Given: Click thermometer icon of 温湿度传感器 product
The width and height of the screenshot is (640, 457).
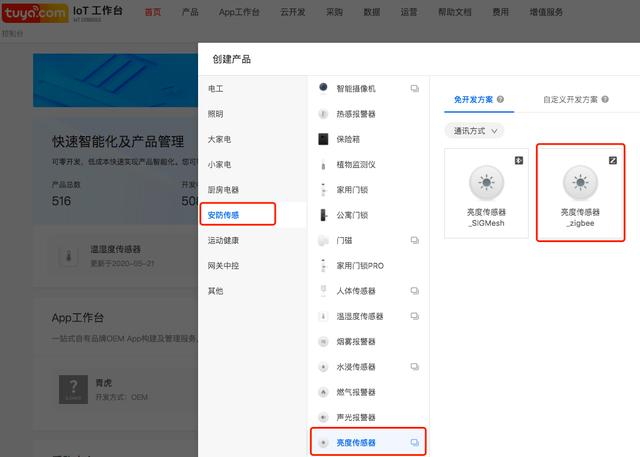Looking at the screenshot, I should 69,257.
